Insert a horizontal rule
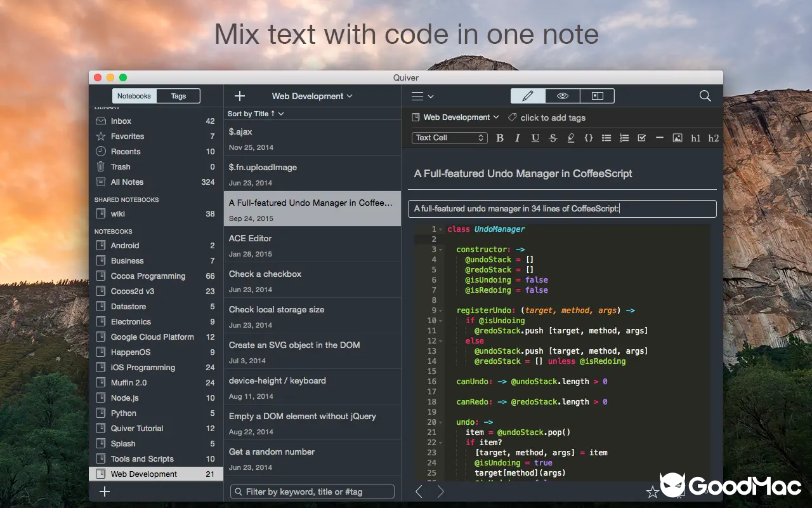 [x=660, y=138]
